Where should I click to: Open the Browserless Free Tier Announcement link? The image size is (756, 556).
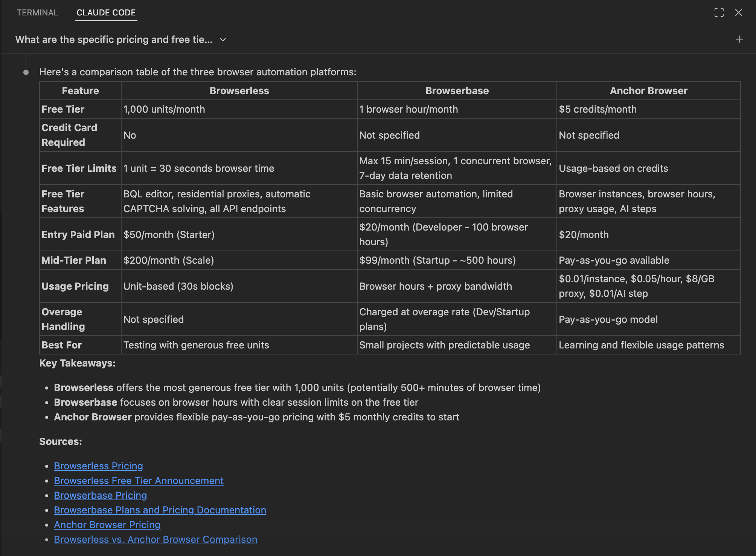click(x=139, y=481)
